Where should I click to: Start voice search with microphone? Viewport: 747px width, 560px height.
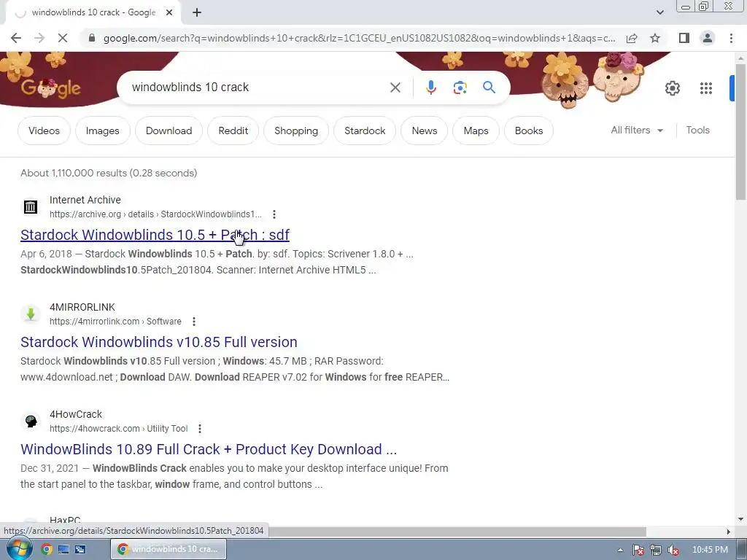click(430, 87)
